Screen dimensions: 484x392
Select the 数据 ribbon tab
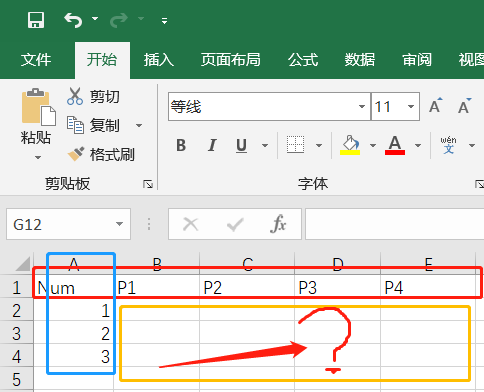click(x=360, y=60)
